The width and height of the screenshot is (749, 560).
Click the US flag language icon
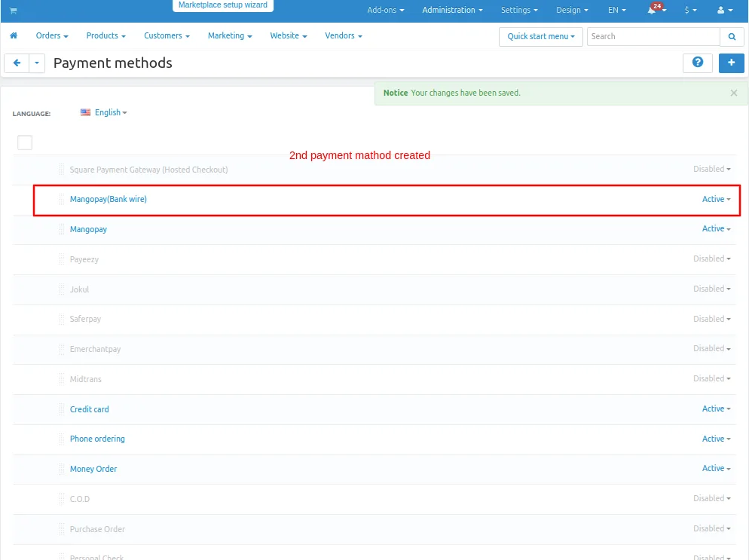tap(85, 112)
